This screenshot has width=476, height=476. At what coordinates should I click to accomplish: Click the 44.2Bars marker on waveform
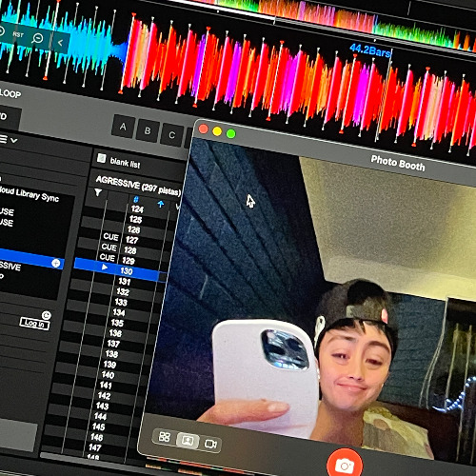point(370,50)
